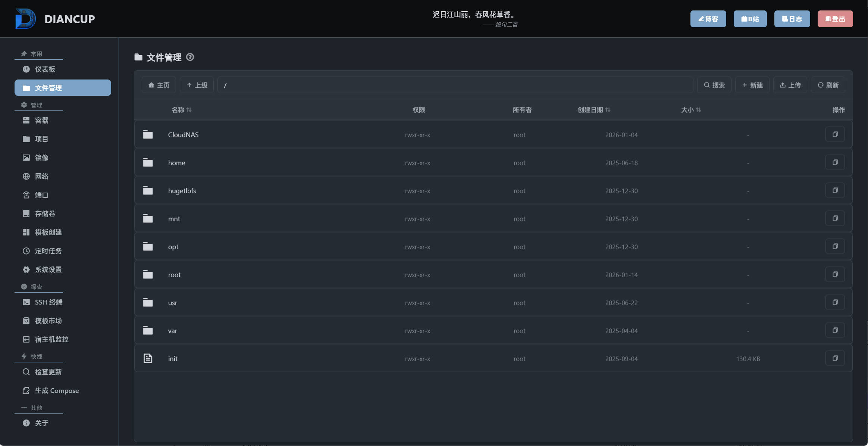Click the help icon beside 文件管理 title
Image resolution: width=868 pixels, height=446 pixels.
pyautogui.click(x=190, y=57)
